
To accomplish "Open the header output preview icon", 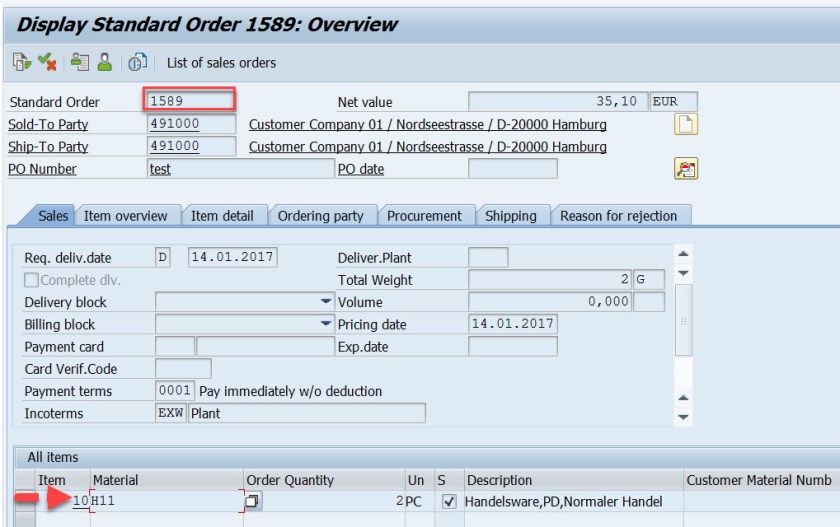I will 80,62.
